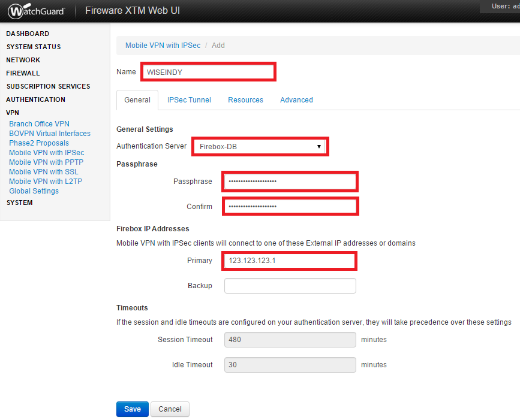This screenshot has height=420, width=520.
Task: Click the Add breadcrumb text
Action: (218, 46)
